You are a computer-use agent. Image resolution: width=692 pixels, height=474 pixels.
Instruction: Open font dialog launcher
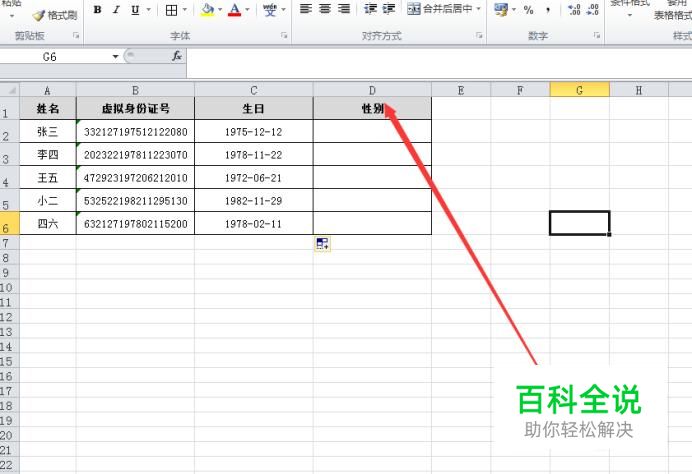point(284,36)
